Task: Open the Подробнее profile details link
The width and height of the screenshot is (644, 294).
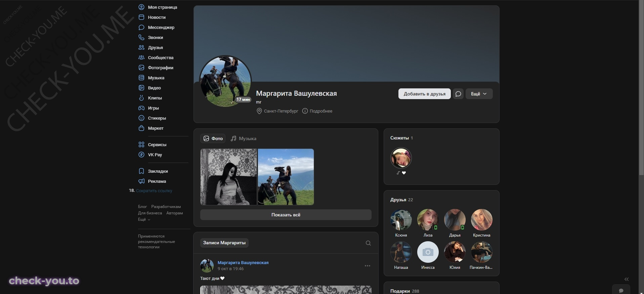Action: 321,111
